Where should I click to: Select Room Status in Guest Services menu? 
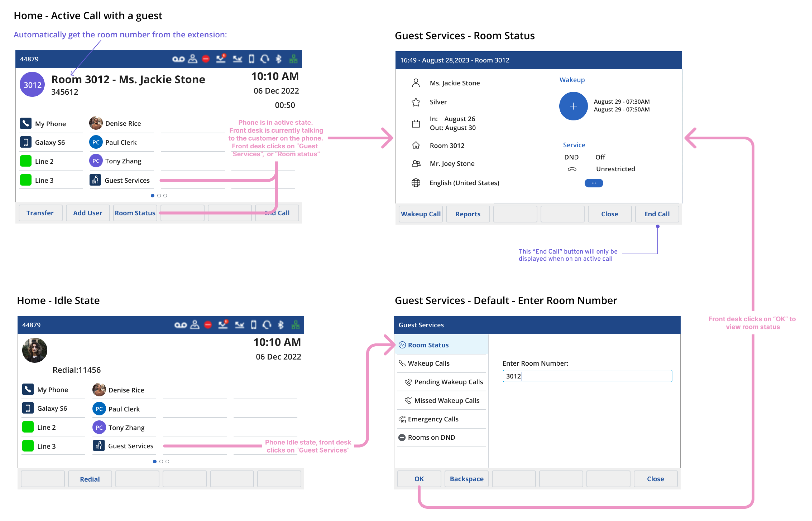(428, 345)
